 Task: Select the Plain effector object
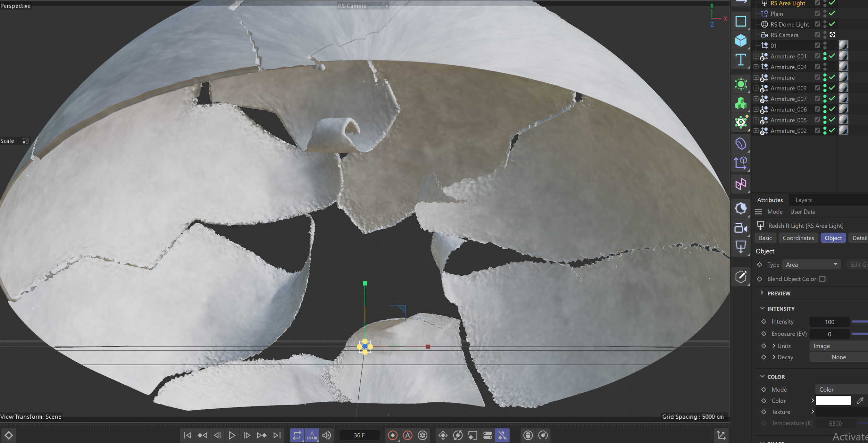777,14
